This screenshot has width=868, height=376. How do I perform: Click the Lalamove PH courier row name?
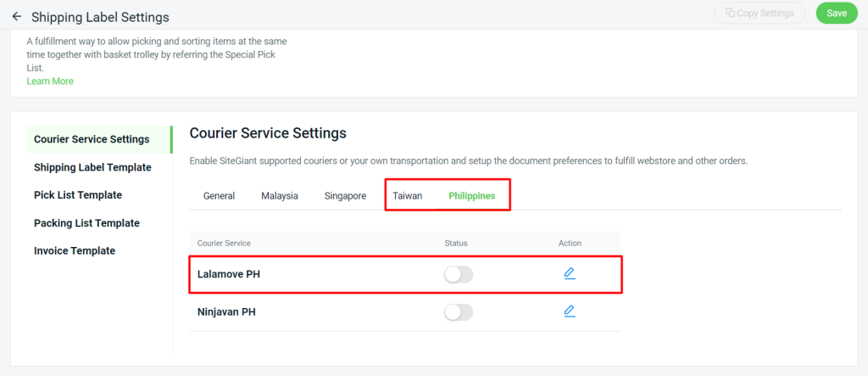229,274
